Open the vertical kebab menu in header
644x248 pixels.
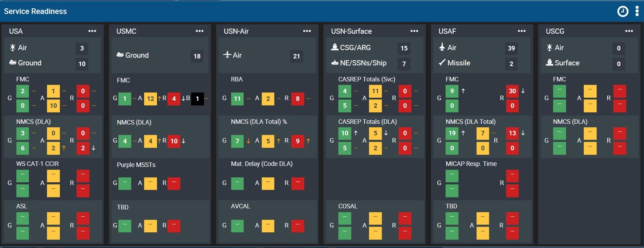click(x=637, y=12)
